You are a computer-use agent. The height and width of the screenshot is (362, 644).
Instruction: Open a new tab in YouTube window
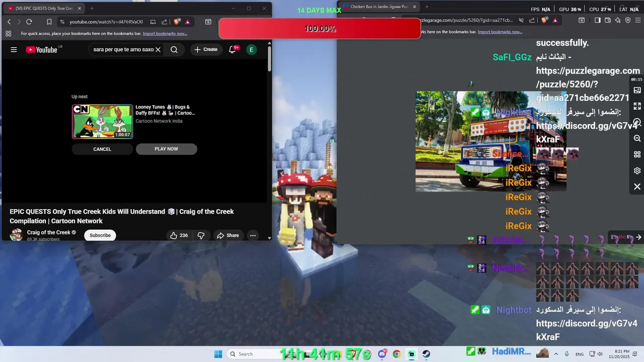[x=92, y=8]
